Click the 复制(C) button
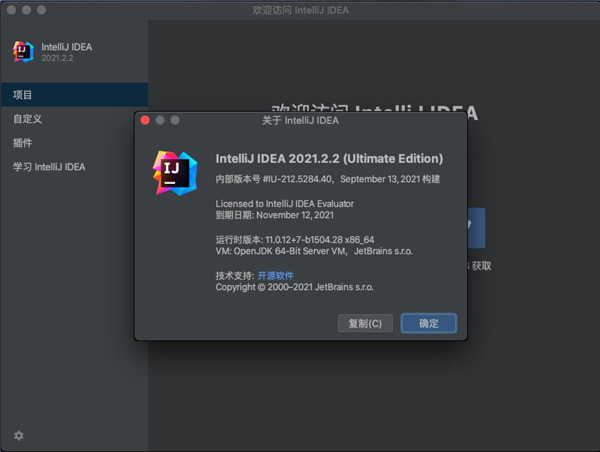This screenshot has width=600, height=452. pos(365,323)
